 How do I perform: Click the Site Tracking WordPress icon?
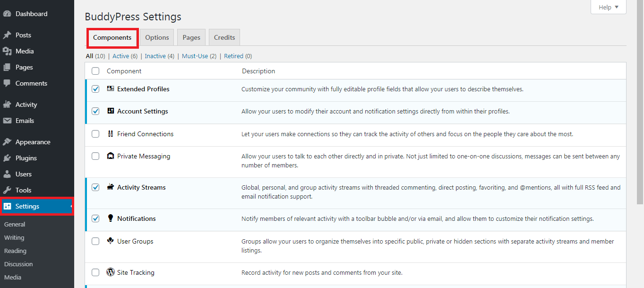pos(111,272)
